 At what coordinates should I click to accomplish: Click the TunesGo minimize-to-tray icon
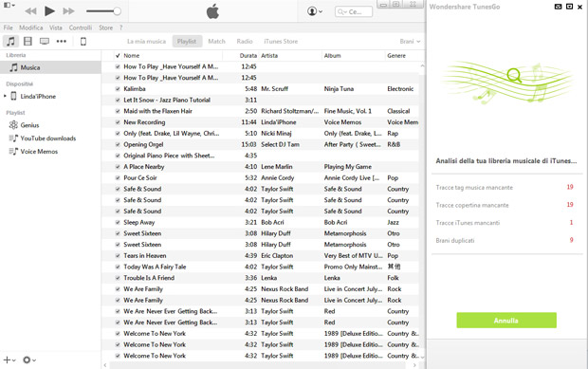569,7
